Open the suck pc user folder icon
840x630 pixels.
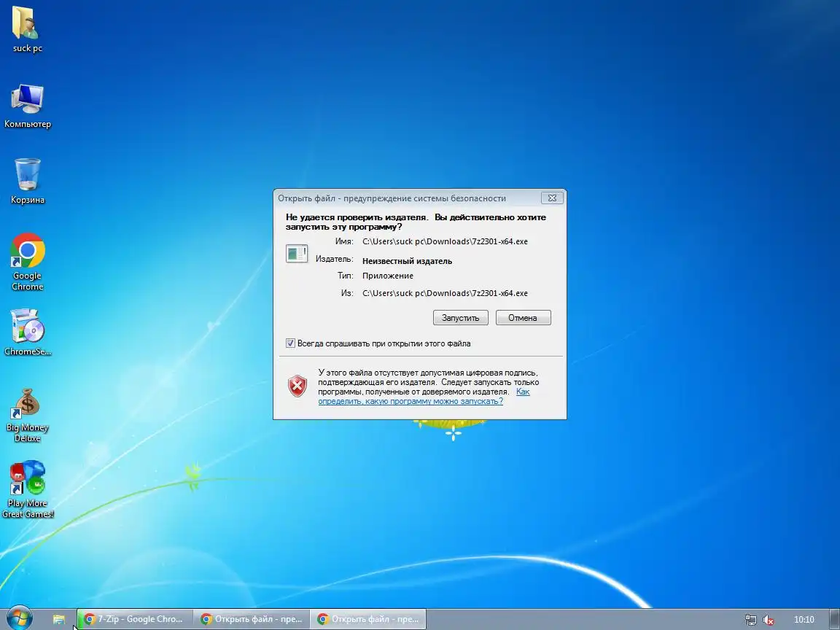click(x=26, y=29)
